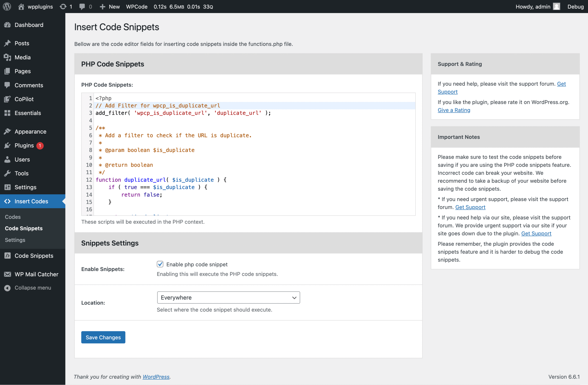Click the CoPilot edit icon
588x385 pixels.
[7, 99]
